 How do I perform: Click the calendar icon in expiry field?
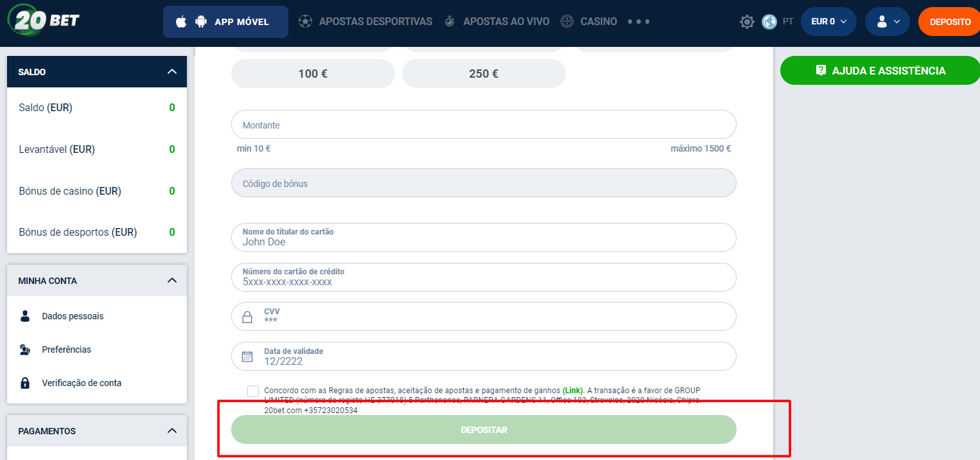click(x=247, y=357)
